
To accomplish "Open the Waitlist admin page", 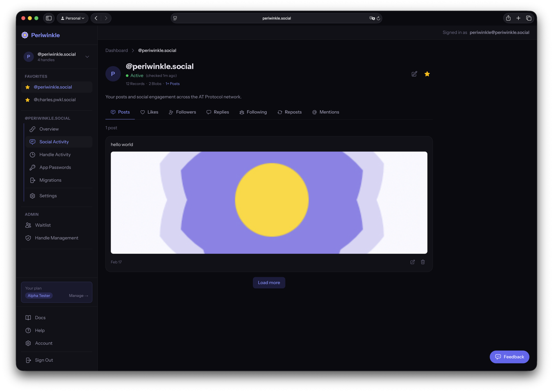I will coord(43,225).
